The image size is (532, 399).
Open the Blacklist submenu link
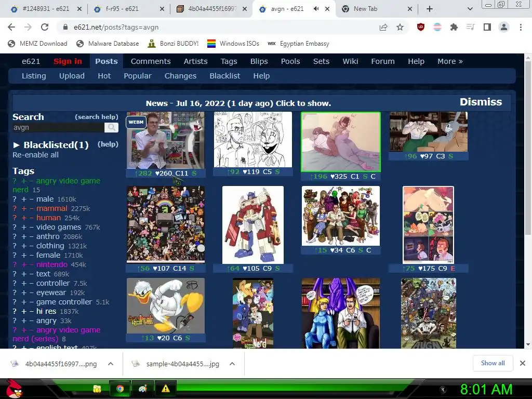coord(224,76)
